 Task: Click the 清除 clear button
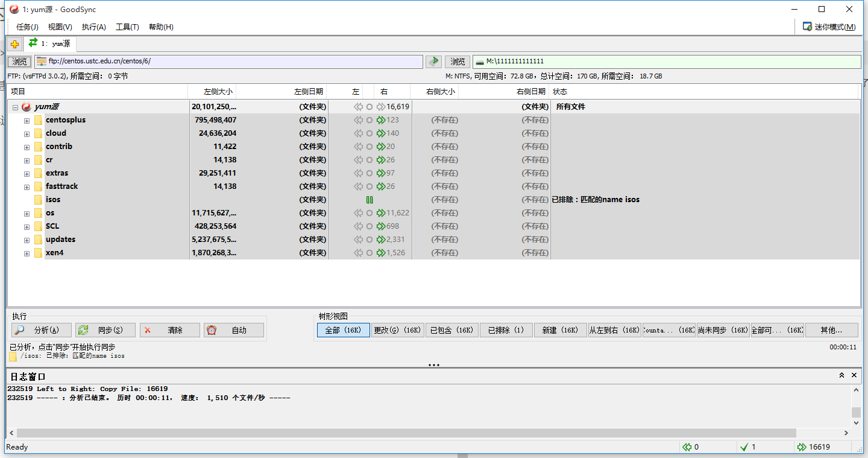click(x=169, y=330)
